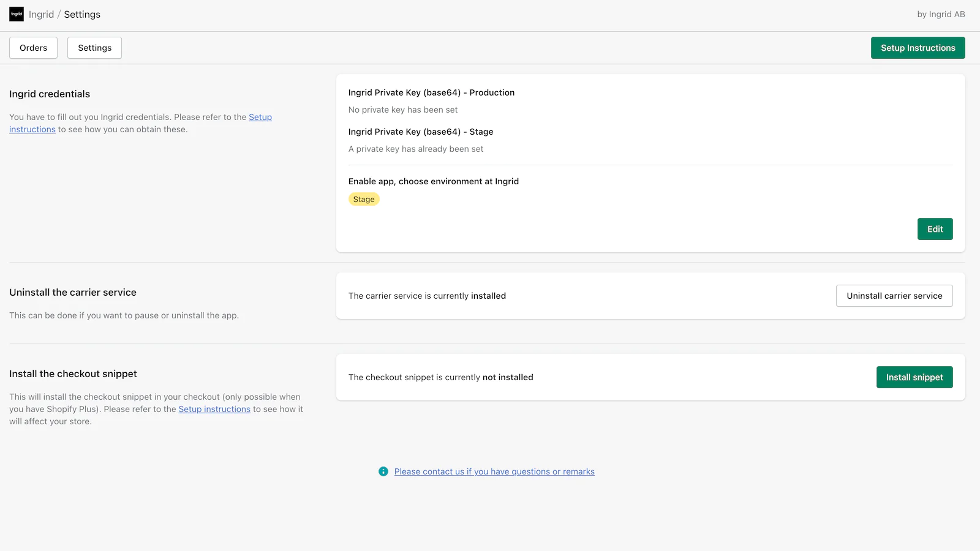
Task: Click 'Ingrid credentials' section heading
Action: (x=50, y=94)
